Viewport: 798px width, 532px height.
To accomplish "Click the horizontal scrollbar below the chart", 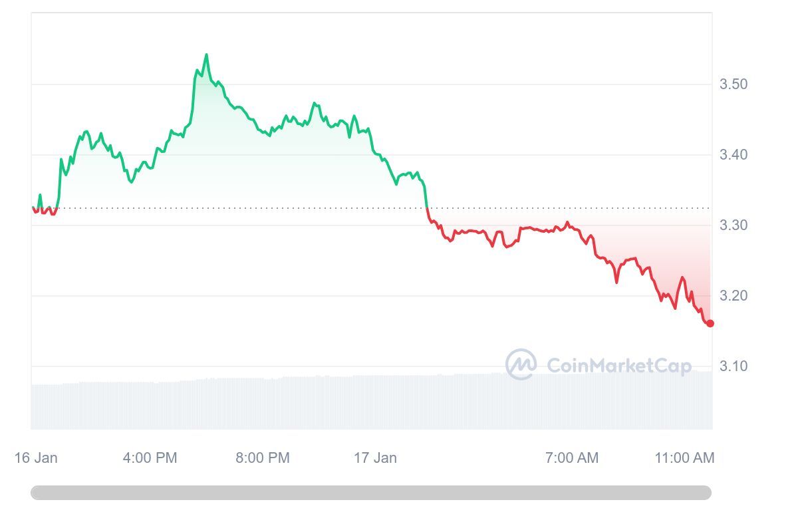I will pyautogui.click(x=371, y=493).
